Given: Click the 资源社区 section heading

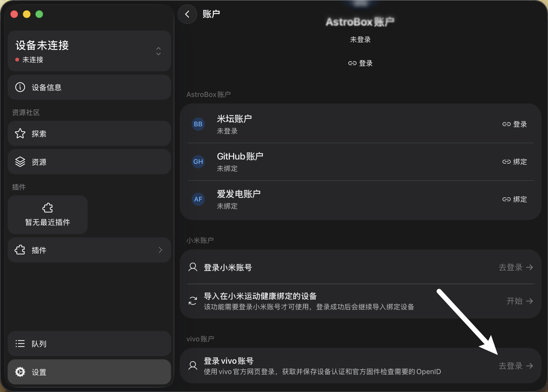Looking at the screenshot, I should tap(26, 112).
